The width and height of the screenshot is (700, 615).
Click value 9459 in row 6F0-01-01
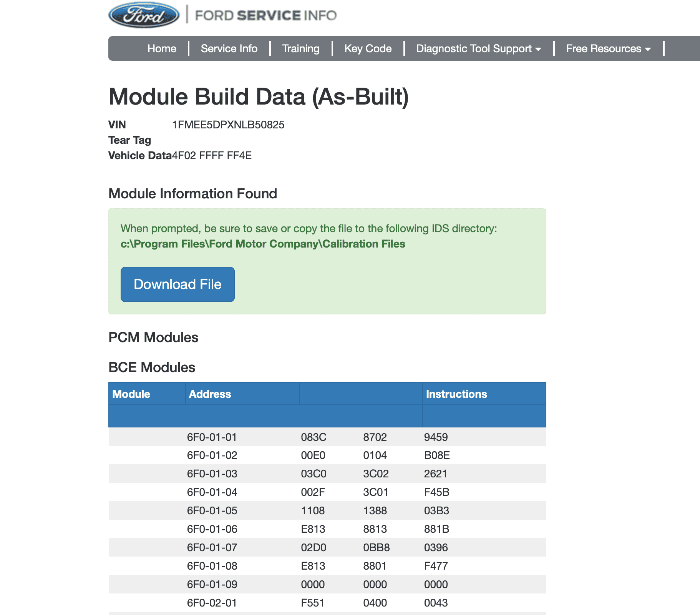[436, 437]
